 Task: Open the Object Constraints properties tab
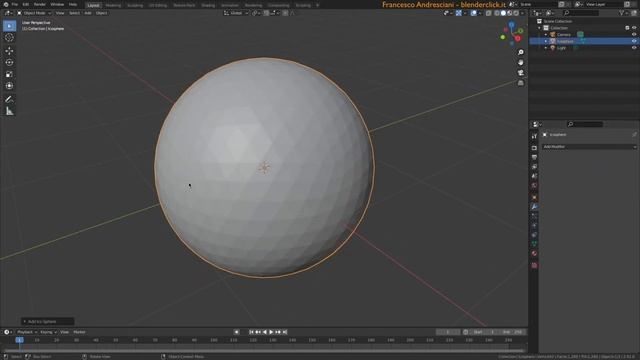point(534,235)
